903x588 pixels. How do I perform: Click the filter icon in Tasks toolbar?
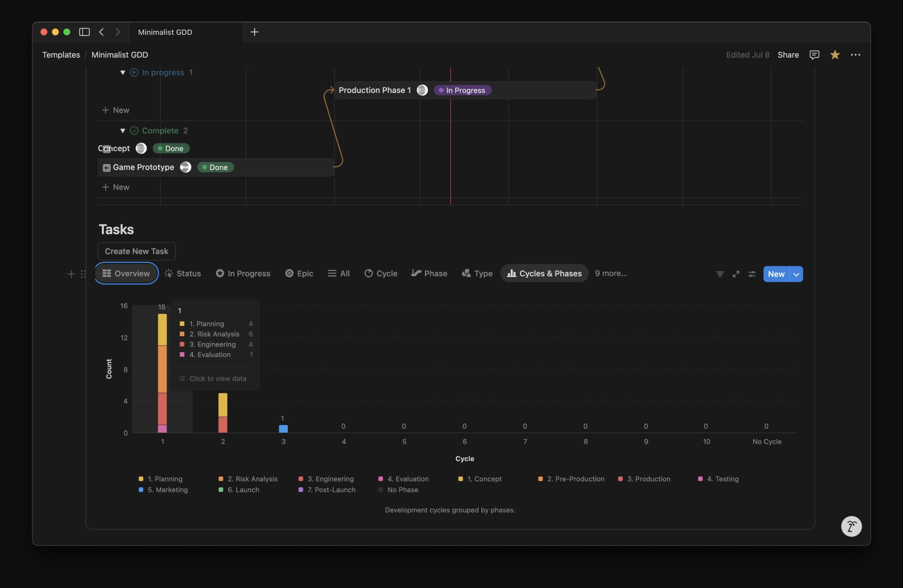720,274
